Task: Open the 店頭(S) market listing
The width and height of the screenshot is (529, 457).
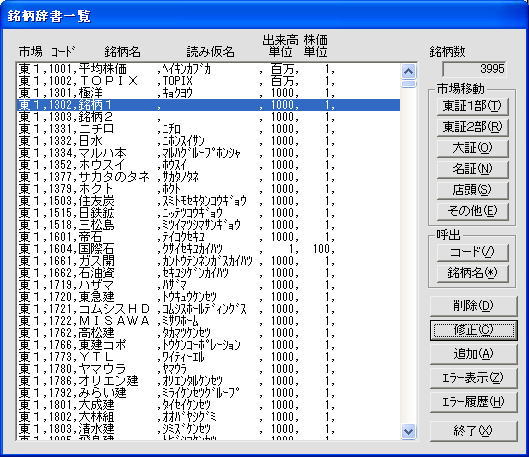Action: click(x=472, y=190)
